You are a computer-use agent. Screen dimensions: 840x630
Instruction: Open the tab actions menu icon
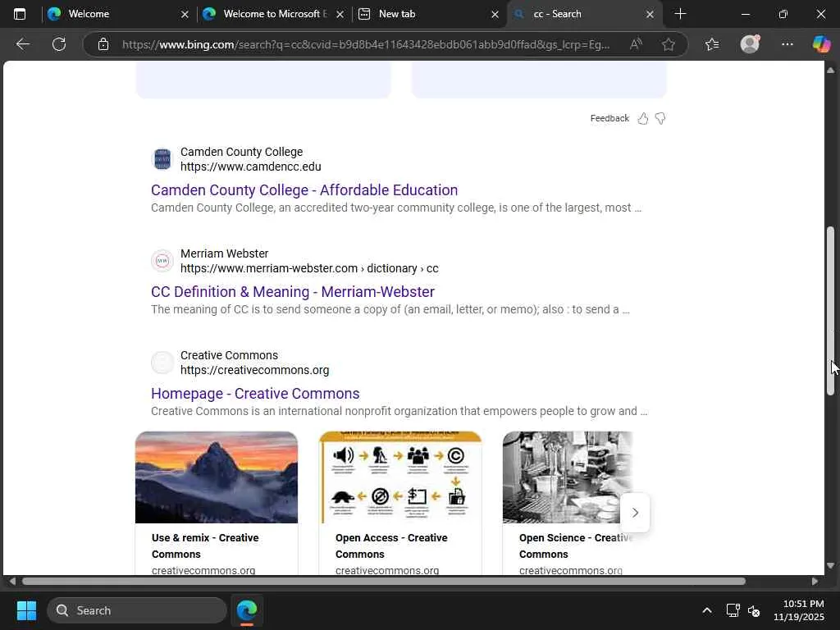tap(20, 14)
